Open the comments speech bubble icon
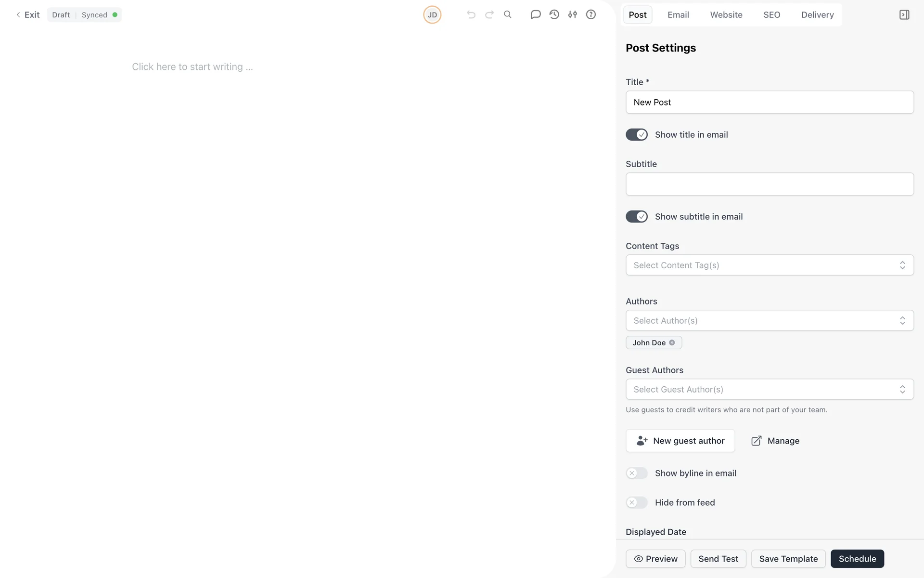This screenshot has width=924, height=578. pyautogui.click(x=535, y=14)
